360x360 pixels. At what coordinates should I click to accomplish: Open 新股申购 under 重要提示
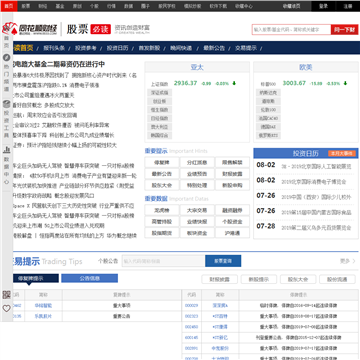pos(232,185)
